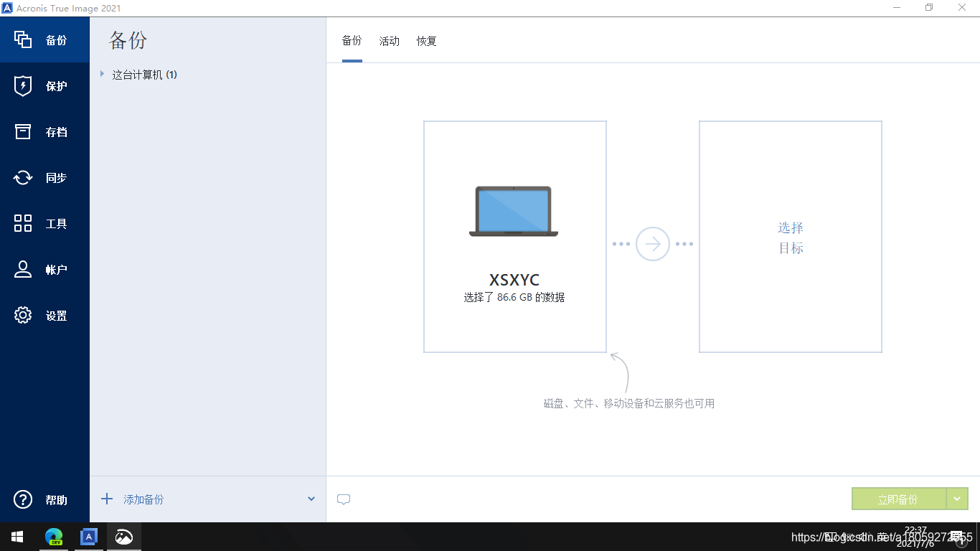This screenshot has width=980, height=551.
Task: Click the plus icon beside 添加备份
Action: (x=107, y=499)
